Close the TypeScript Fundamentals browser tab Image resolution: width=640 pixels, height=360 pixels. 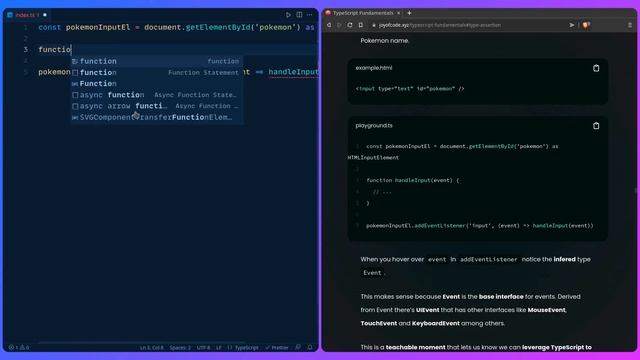(398, 13)
